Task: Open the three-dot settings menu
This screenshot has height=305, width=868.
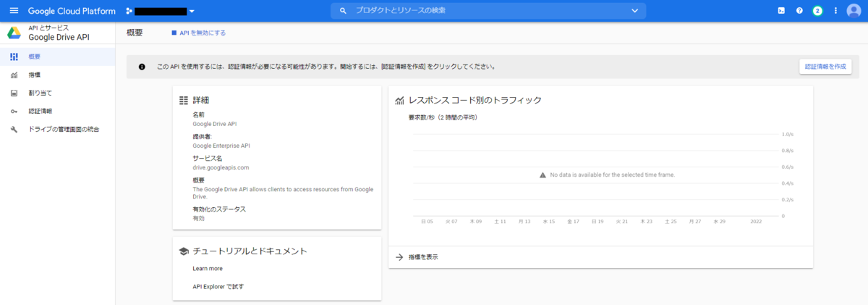Action: click(x=835, y=11)
